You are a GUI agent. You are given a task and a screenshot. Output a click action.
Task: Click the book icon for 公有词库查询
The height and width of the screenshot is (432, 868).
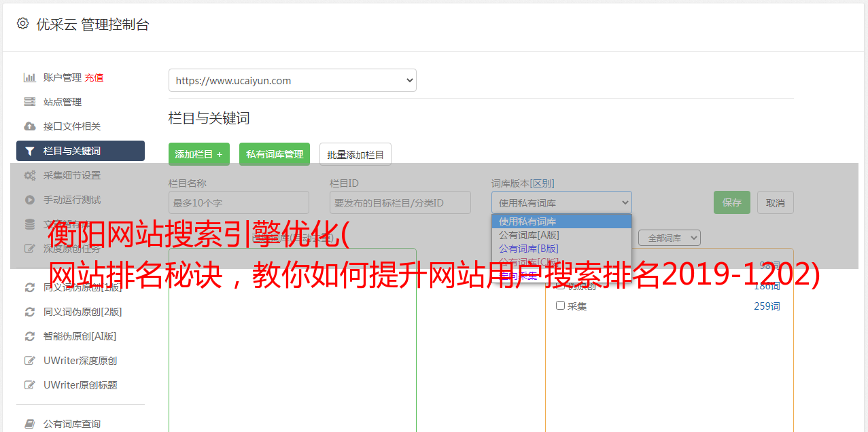[30, 424]
